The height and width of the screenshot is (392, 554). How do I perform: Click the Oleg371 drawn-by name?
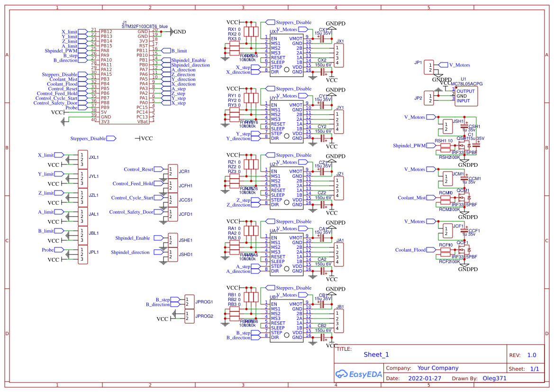[x=495, y=378]
